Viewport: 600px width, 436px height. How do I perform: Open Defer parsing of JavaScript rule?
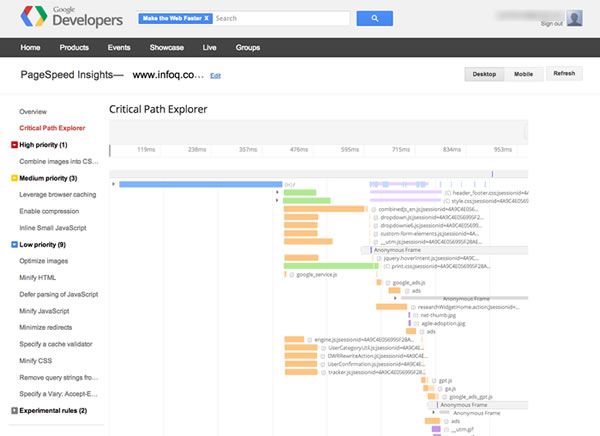pyautogui.click(x=59, y=294)
